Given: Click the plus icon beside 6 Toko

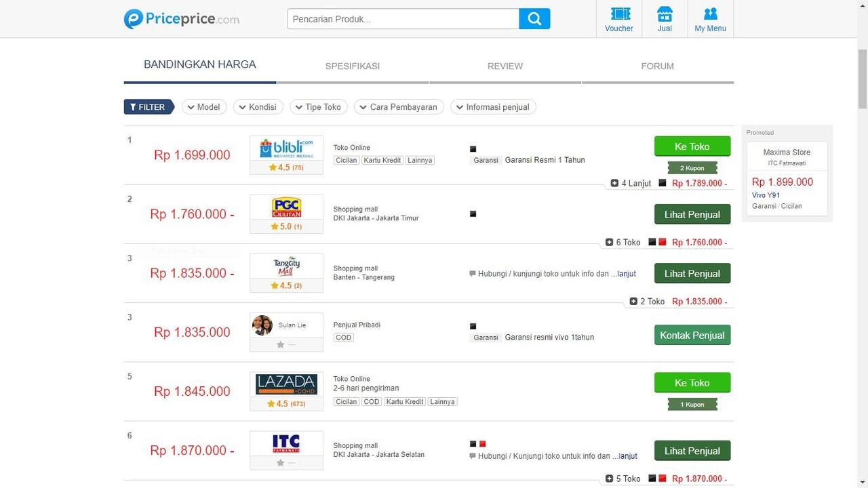Looking at the screenshot, I should click(x=609, y=242).
